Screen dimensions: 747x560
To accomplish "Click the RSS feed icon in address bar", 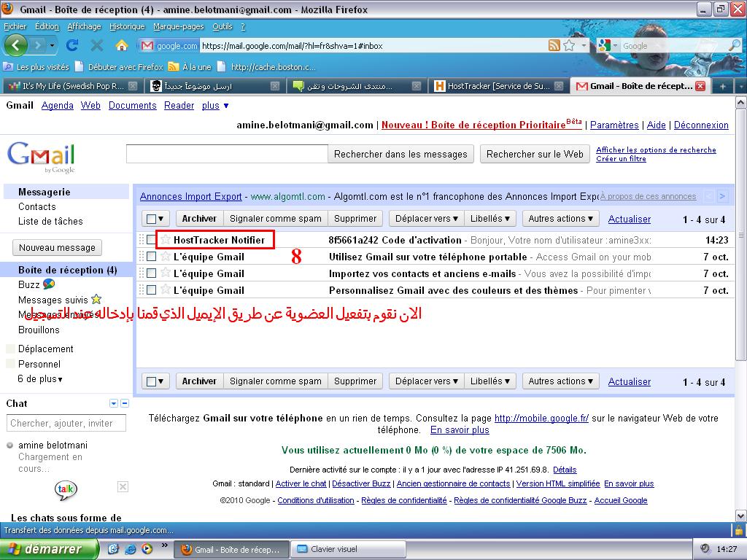I will point(554,46).
